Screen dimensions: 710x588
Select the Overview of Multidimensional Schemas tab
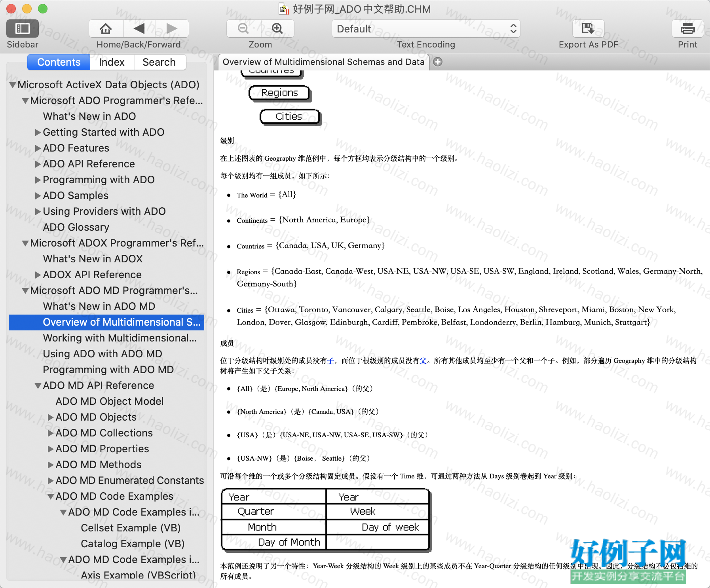point(323,62)
